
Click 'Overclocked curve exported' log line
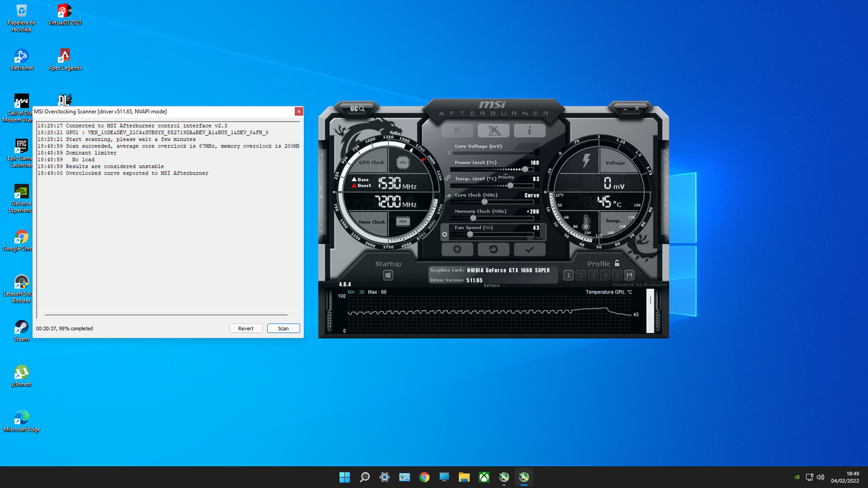click(123, 173)
